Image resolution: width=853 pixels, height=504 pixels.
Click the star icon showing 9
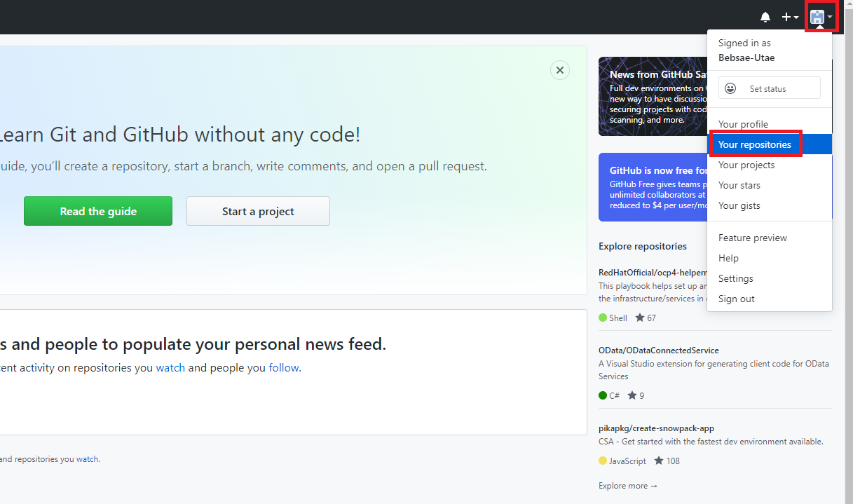tap(632, 395)
